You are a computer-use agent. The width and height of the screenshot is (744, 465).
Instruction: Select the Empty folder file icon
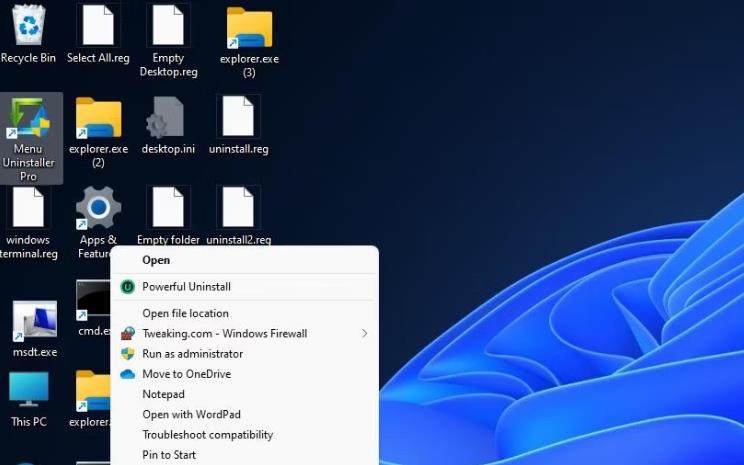168,207
